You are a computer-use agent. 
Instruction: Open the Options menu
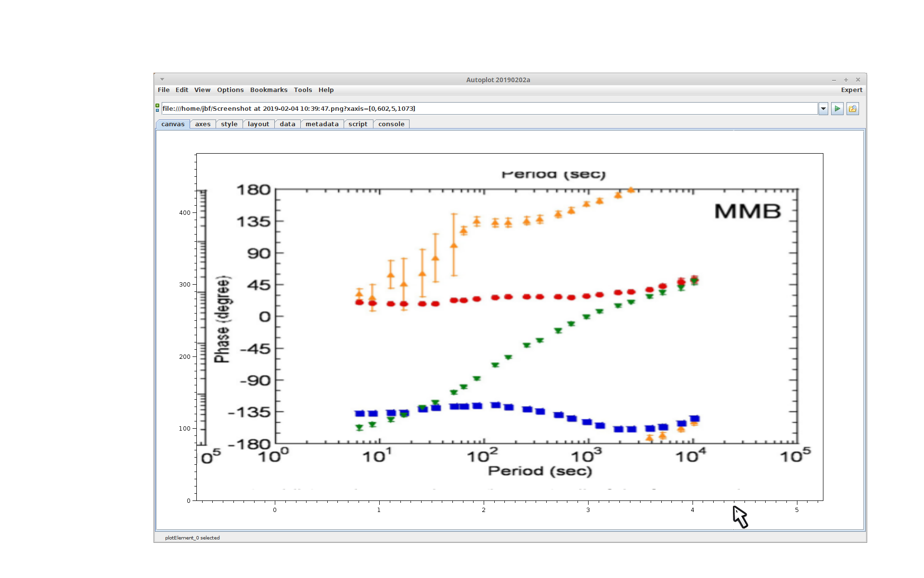tap(230, 90)
